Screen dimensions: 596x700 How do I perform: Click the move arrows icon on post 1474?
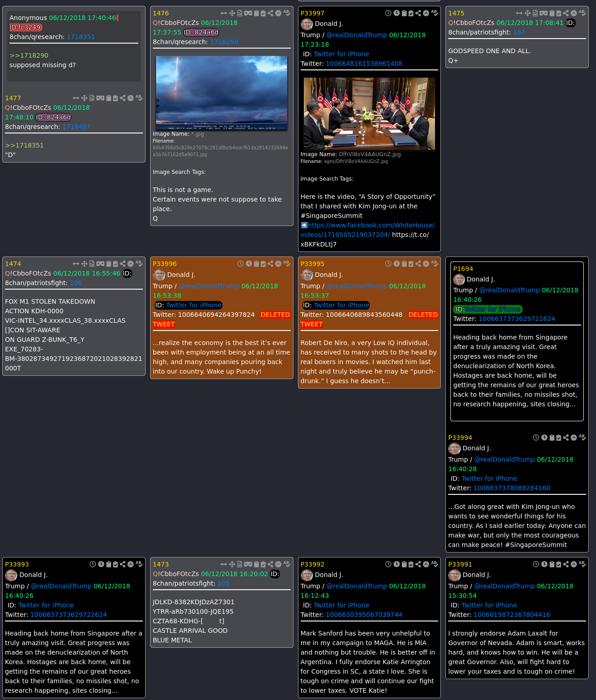pyautogui.click(x=84, y=264)
